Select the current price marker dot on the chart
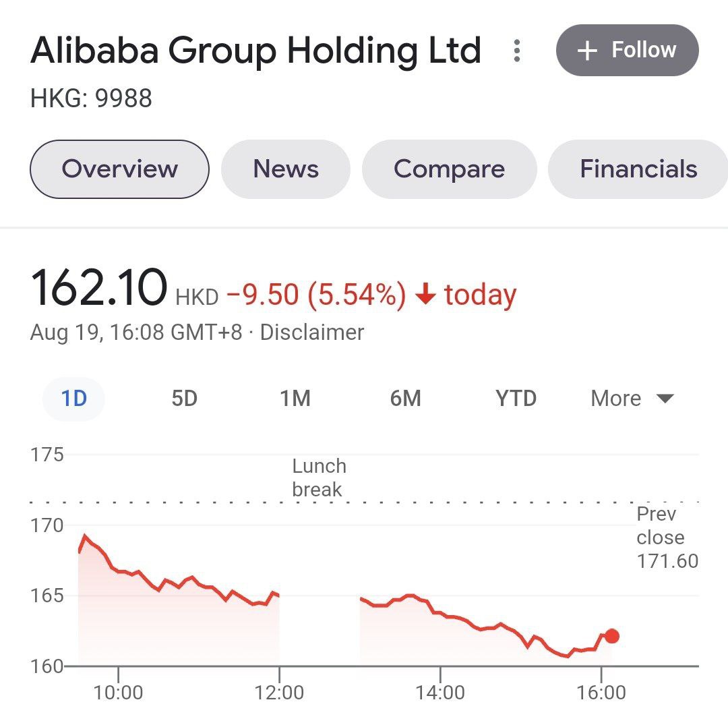Viewport: 728px width, 725px height. [x=612, y=635]
